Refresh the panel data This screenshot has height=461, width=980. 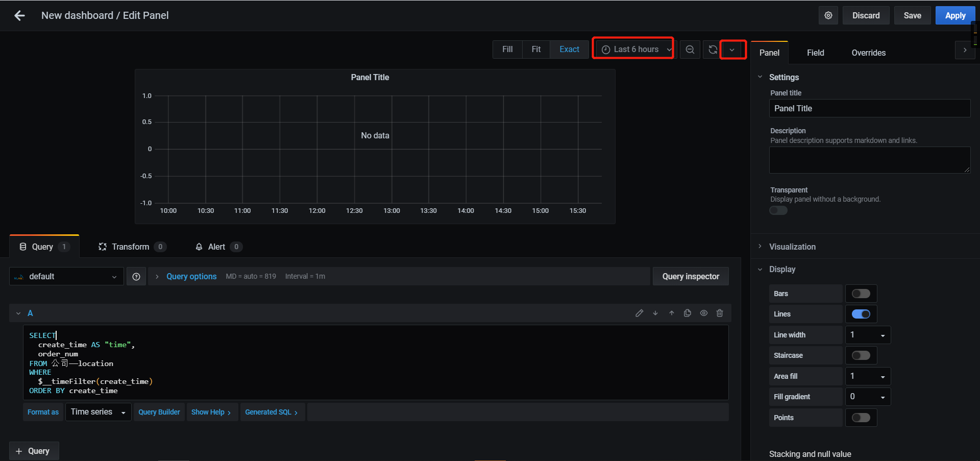pyautogui.click(x=712, y=49)
